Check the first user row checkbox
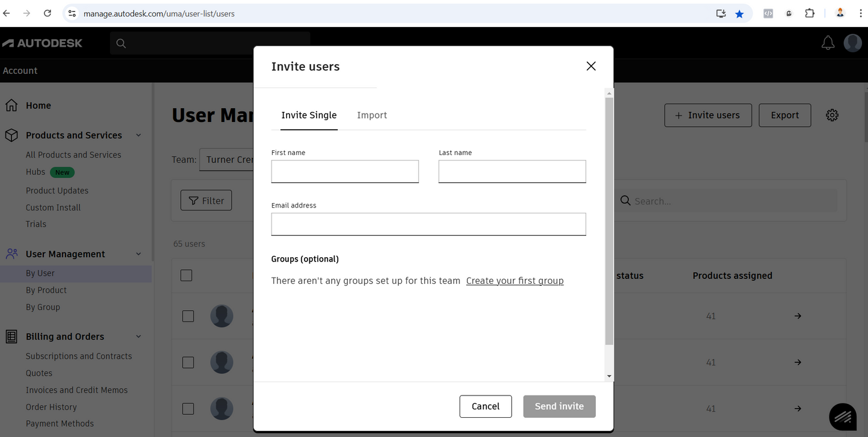 point(188,316)
